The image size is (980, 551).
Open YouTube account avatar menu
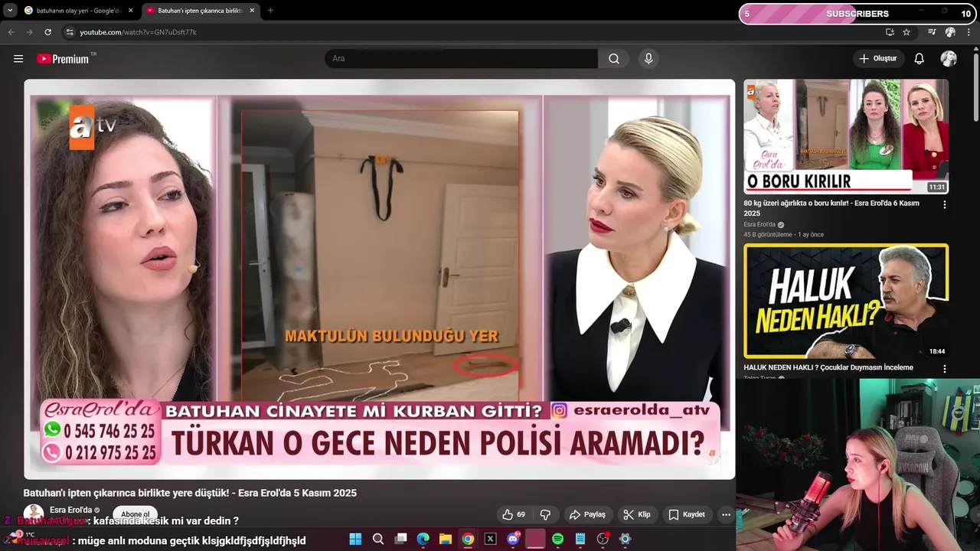pos(949,59)
